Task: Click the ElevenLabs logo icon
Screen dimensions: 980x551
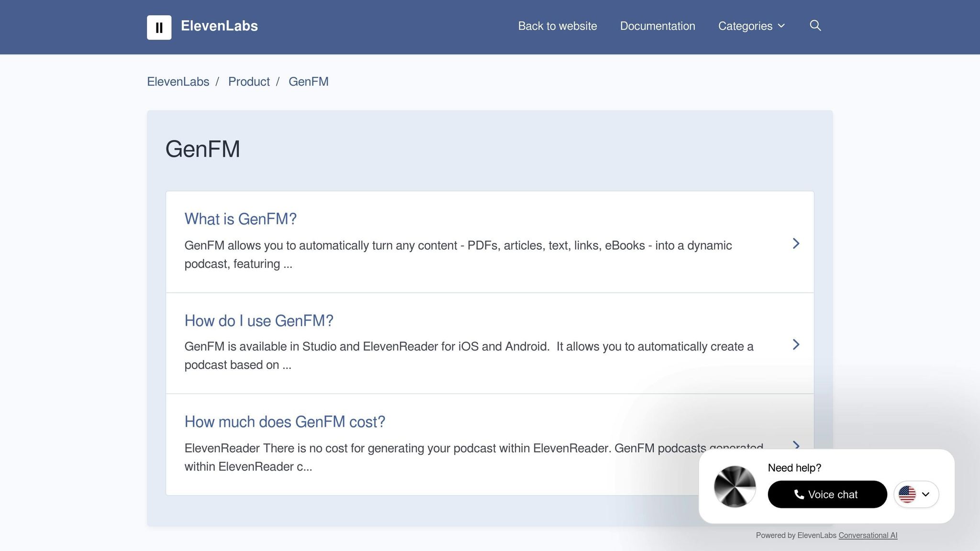Action: click(159, 27)
